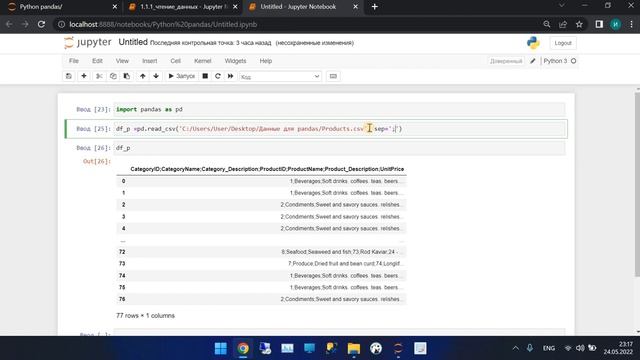Image resolution: width=640 pixels, height=360 pixels.
Task: Interrupt the kernel with the stop icon
Action: (x=205, y=76)
